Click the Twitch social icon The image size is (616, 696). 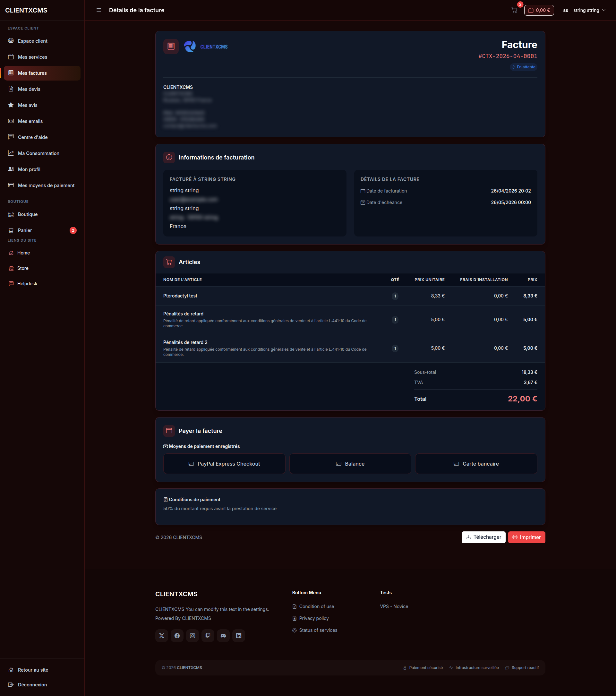(x=208, y=635)
